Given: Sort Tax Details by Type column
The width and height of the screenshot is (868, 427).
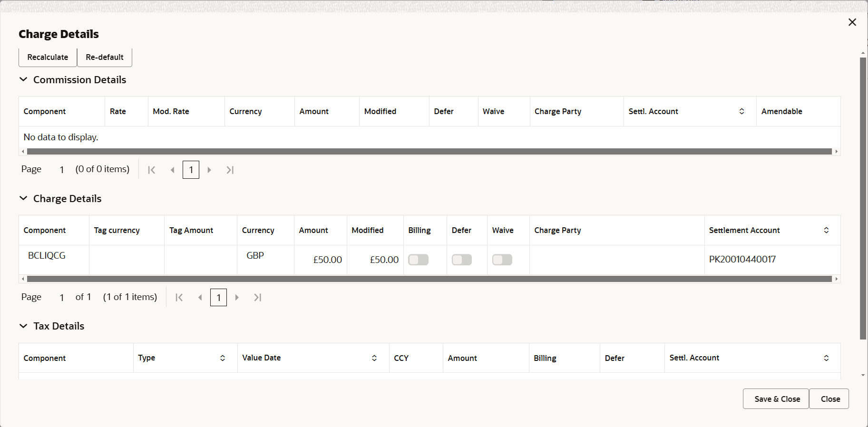Looking at the screenshot, I should tap(223, 358).
